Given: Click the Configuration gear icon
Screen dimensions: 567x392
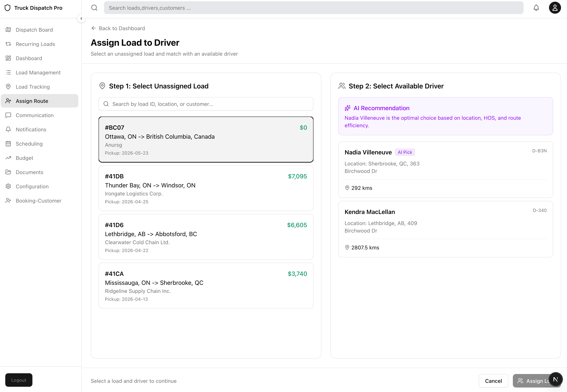Looking at the screenshot, I should (x=8, y=186).
